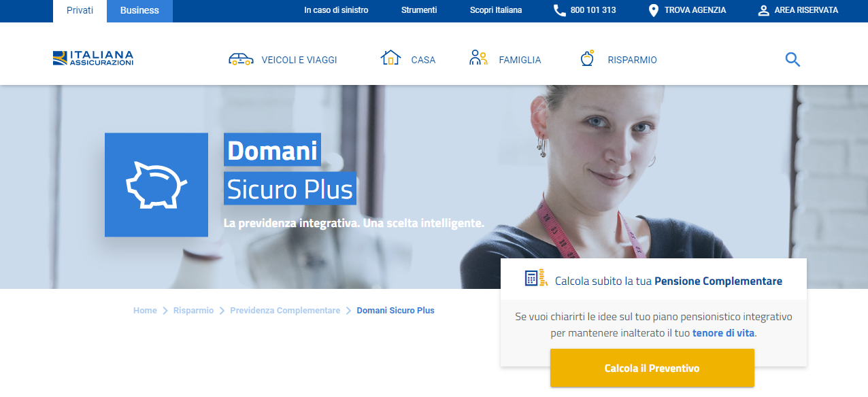The height and width of the screenshot is (397, 868).
Task: Click the phone handset icon
Action: 560,11
